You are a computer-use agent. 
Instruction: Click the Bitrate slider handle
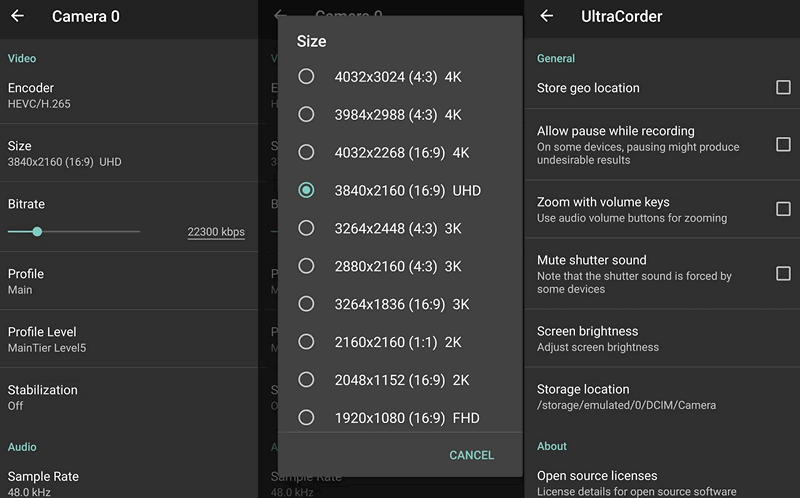pos(37,232)
